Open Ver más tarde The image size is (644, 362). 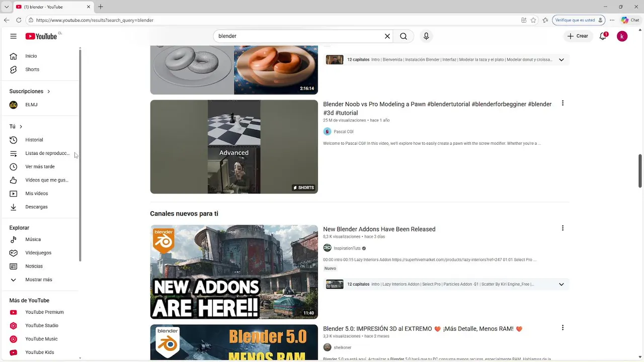pos(40,166)
